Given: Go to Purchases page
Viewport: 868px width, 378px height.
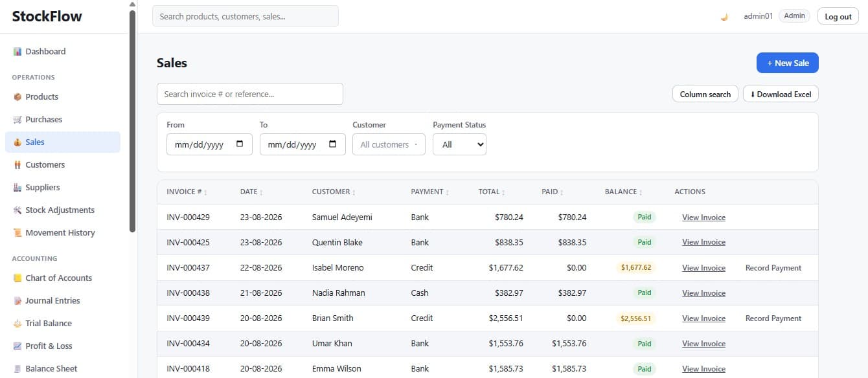Looking at the screenshot, I should tap(63, 120).
